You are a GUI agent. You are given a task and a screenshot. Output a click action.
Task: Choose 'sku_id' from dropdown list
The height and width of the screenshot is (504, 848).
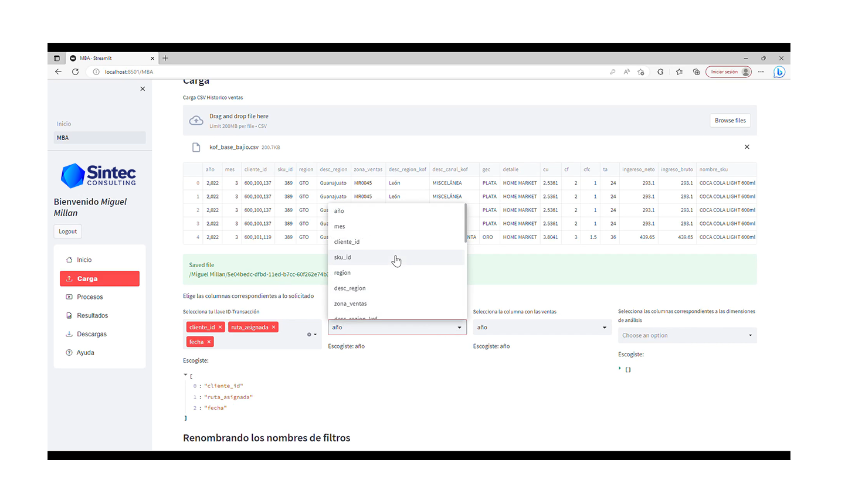(x=396, y=257)
